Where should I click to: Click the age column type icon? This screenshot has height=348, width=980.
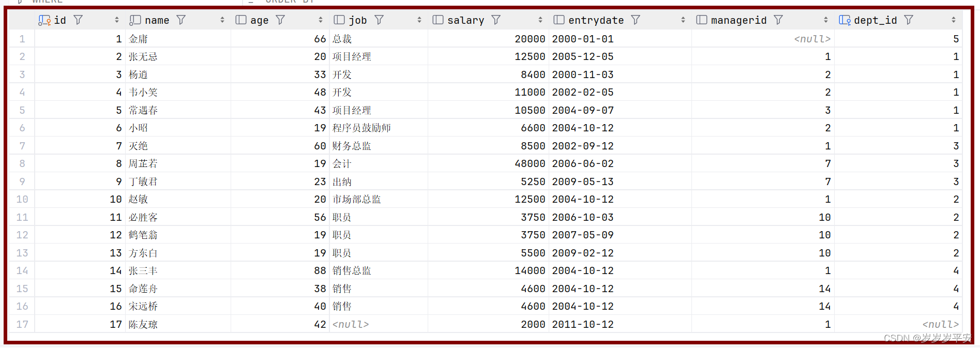(241, 20)
